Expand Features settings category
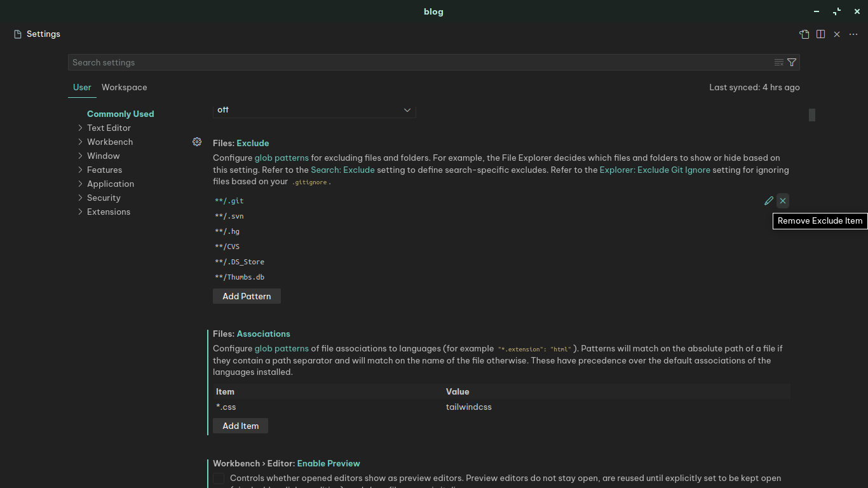Viewport: 868px width, 488px height. click(80, 170)
